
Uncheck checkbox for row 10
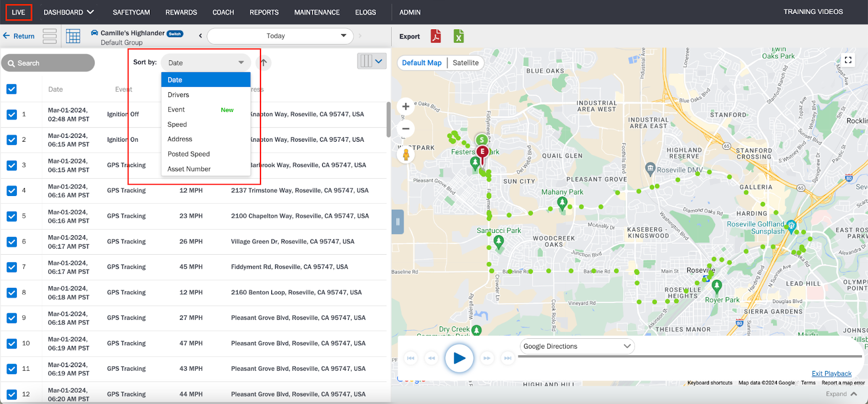pos(11,344)
